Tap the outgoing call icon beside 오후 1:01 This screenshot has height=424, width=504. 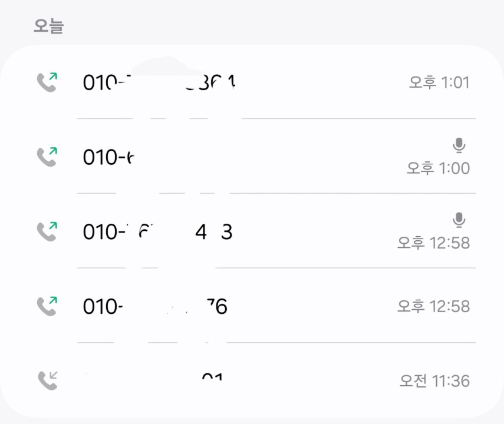(x=47, y=82)
